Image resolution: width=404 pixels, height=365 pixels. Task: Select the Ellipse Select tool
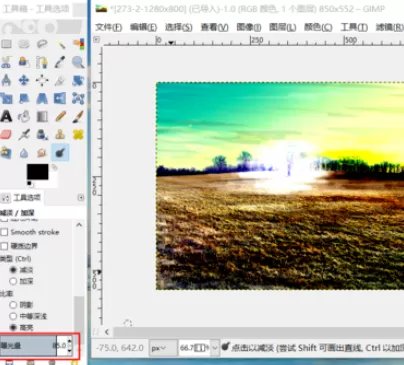pos(24,44)
